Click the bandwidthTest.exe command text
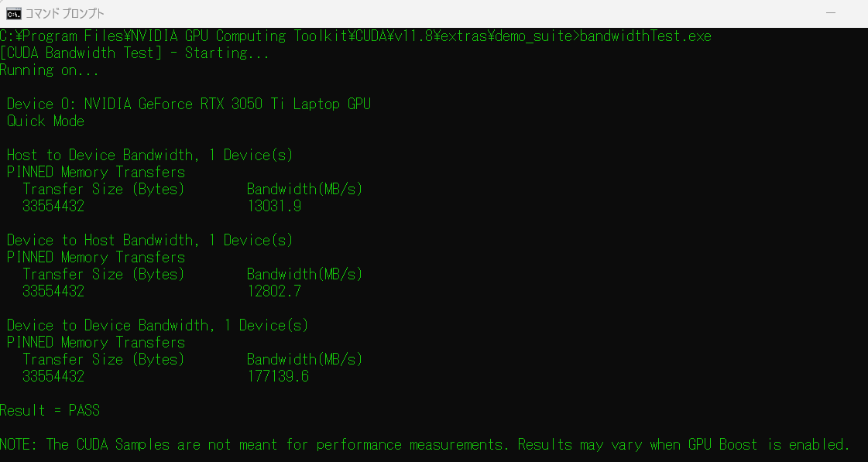868x462 pixels. pyautogui.click(x=645, y=36)
